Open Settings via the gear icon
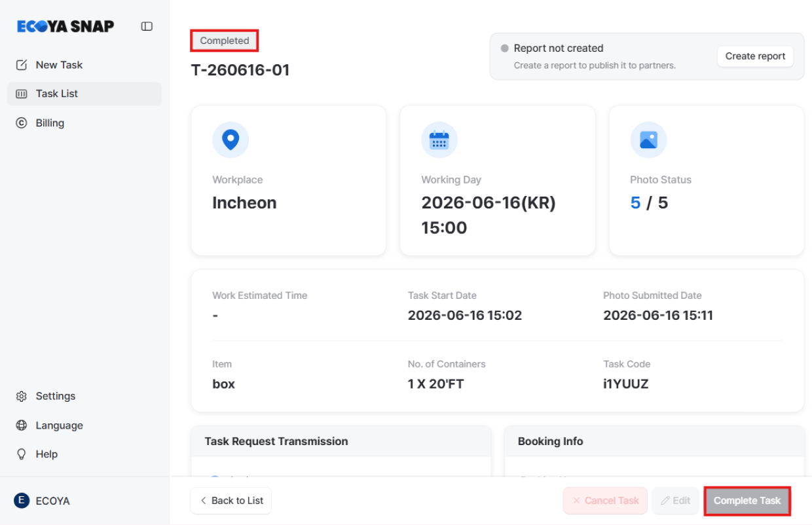Viewport: 812px width, 525px height. [22, 396]
